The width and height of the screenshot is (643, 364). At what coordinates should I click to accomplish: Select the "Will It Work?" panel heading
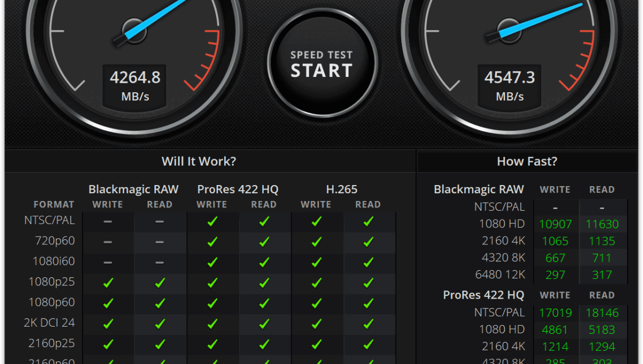pyautogui.click(x=199, y=161)
